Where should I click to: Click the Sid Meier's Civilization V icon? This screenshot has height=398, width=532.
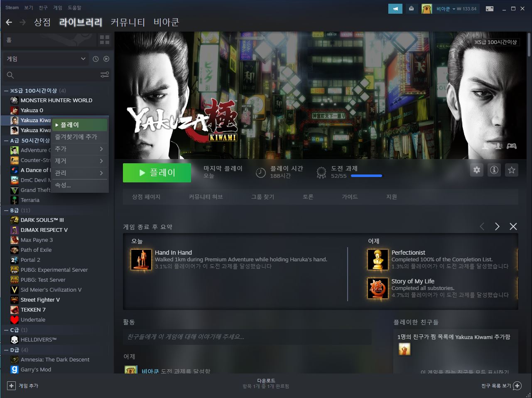coord(15,290)
